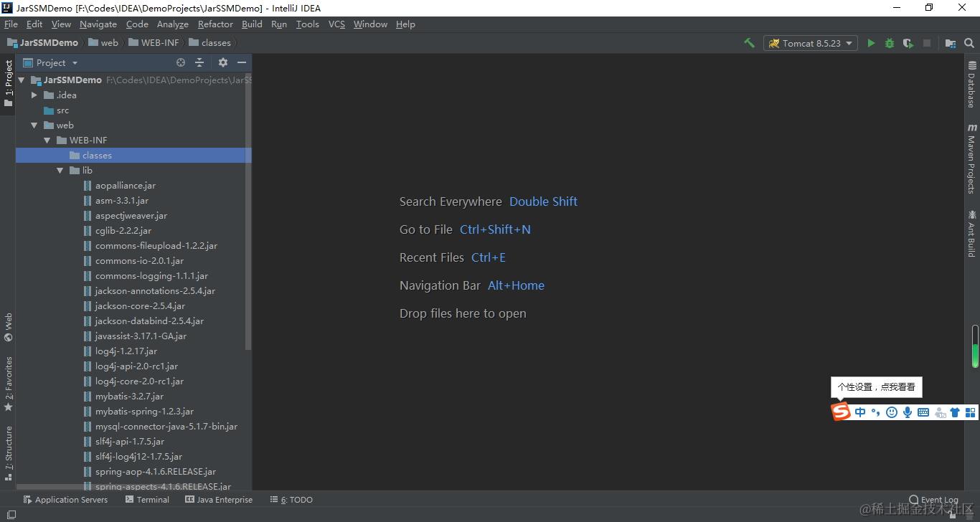The image size is (980, 522).
Task: Open Sogou soft keyboard icon
Action: point(923,412)
